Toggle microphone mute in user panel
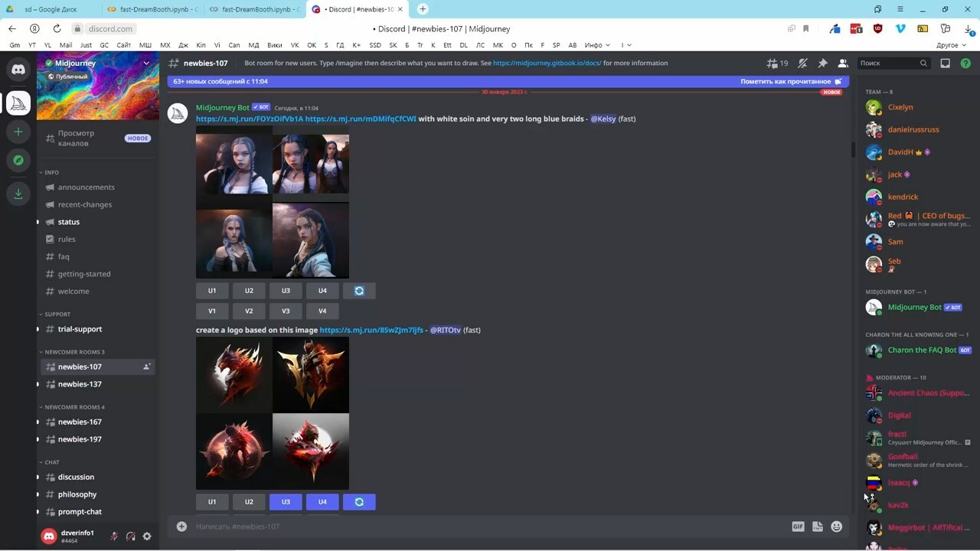 (114, 536)
